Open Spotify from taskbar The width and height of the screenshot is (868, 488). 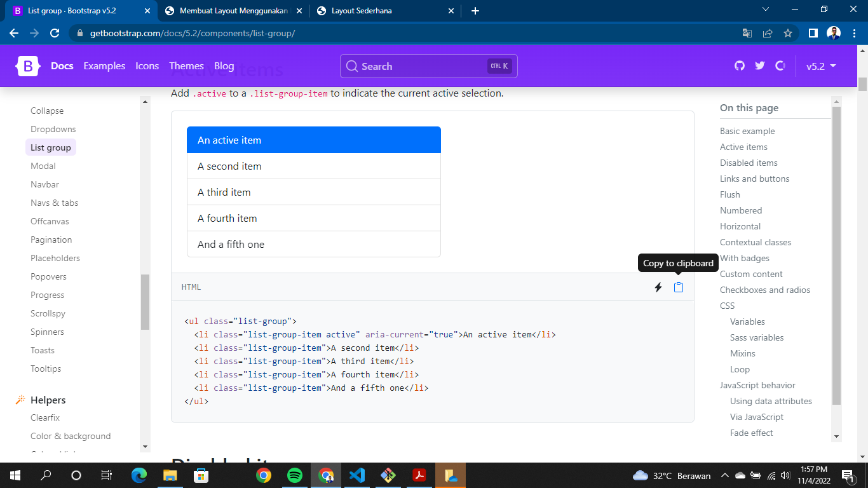(294, 475)
